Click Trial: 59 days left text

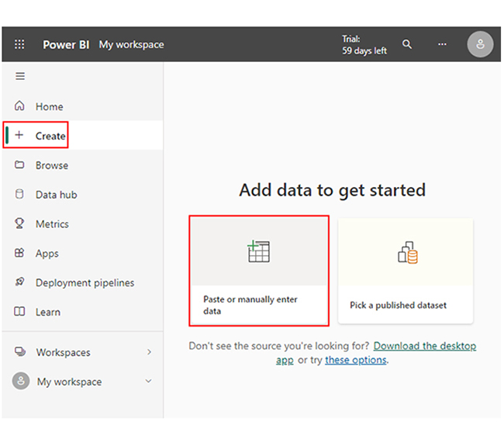[364, 45]
